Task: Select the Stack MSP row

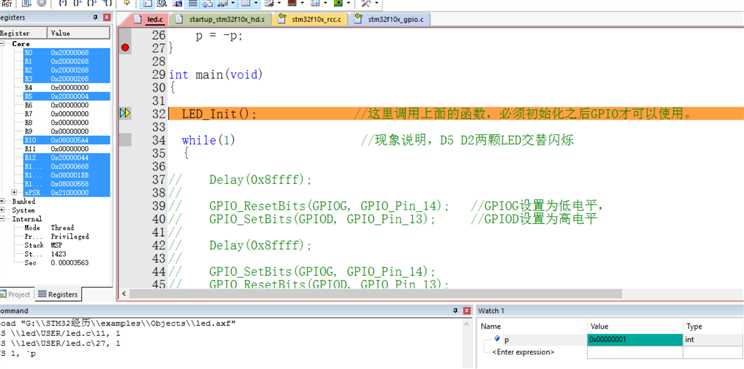Action: click(x=66, y=245)
